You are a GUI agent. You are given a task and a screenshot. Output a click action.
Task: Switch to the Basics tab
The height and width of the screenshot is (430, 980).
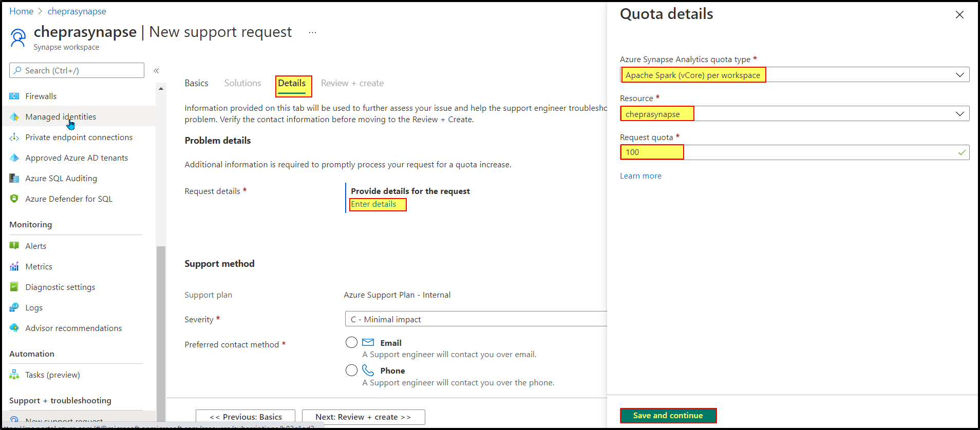[x=197, y=83]
